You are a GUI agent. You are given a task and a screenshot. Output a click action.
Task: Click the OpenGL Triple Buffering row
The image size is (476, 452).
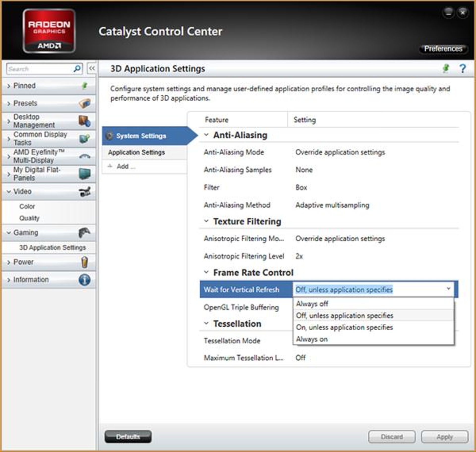coord(241,307)
